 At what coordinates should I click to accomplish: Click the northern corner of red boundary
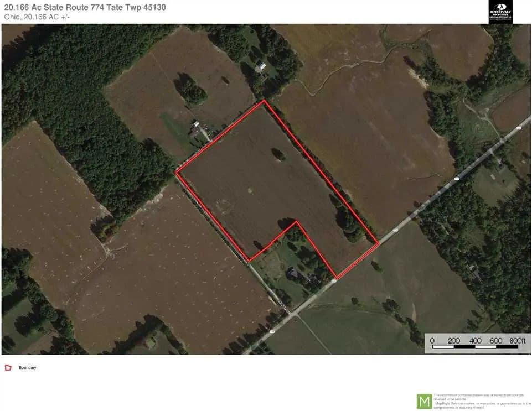click(x=264, y=101)
